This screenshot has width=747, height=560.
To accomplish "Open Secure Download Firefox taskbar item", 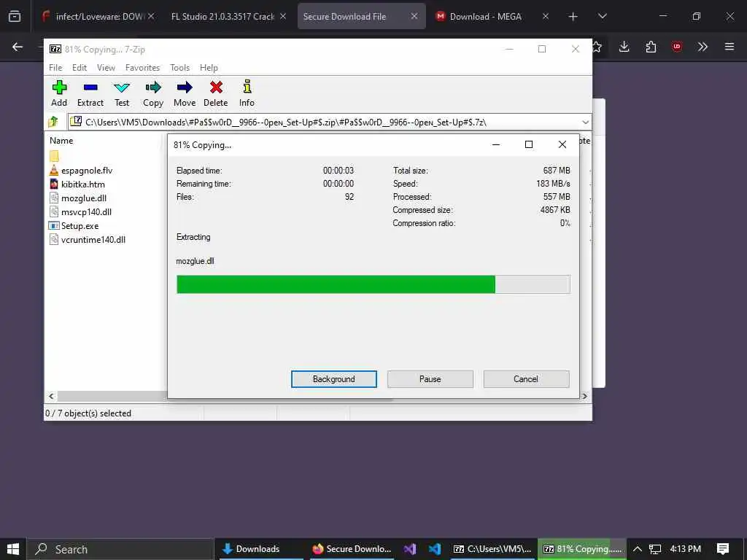I will [x=352, y=549].
